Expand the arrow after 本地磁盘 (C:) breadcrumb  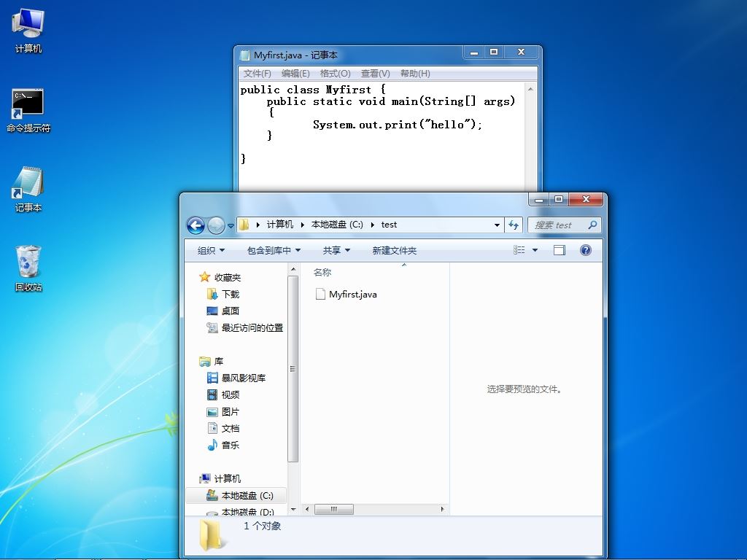(x=372, y=225)
